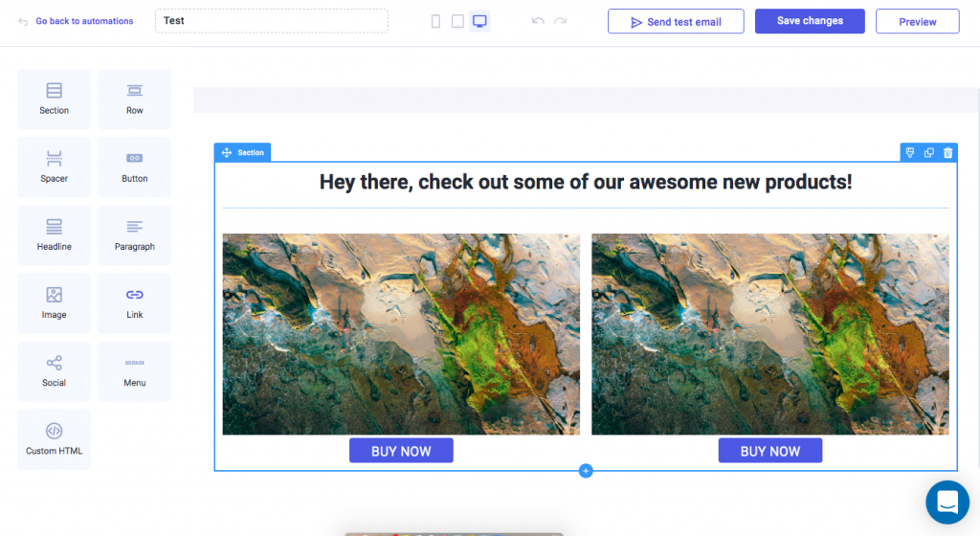Choose the Spacer block

pyautogui.click(x=55, y=167)
